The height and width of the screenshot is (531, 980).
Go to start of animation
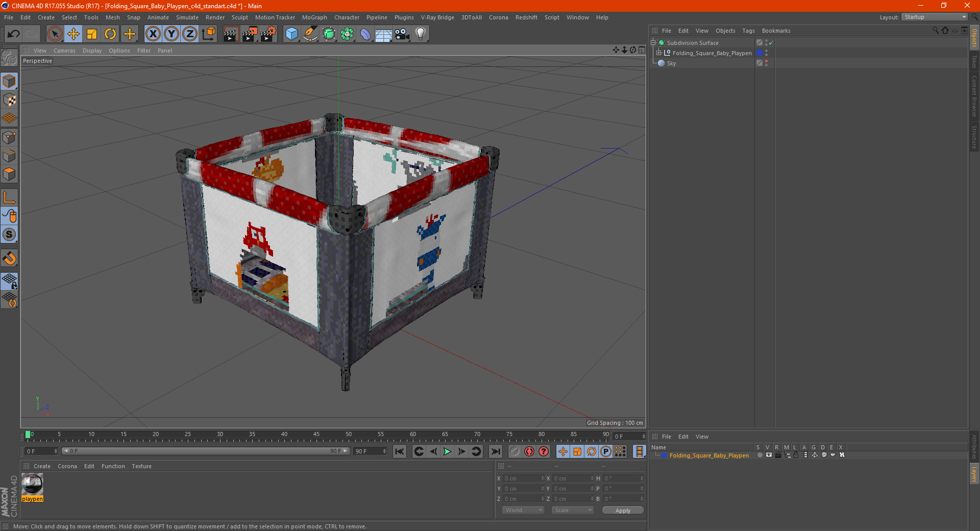click(400, 451)
